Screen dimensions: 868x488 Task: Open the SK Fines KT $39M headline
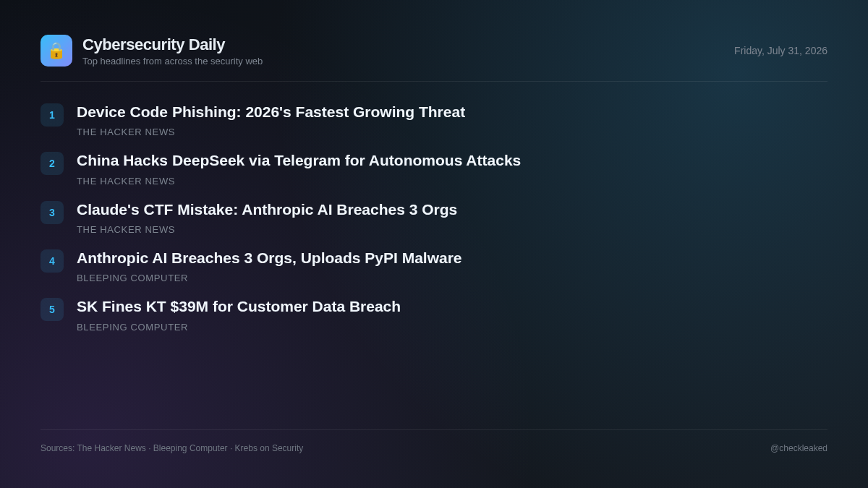[x=239, y=307]
